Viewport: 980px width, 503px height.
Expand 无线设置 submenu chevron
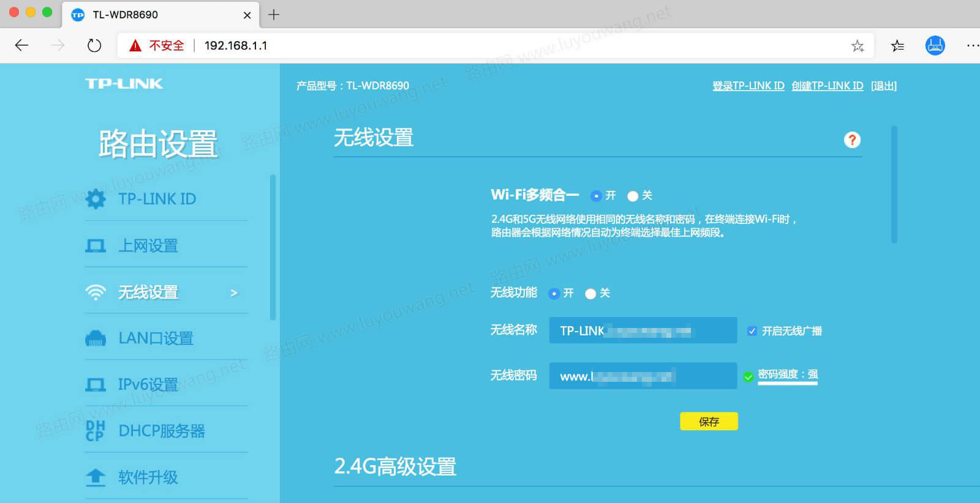(x=234, y=293)
